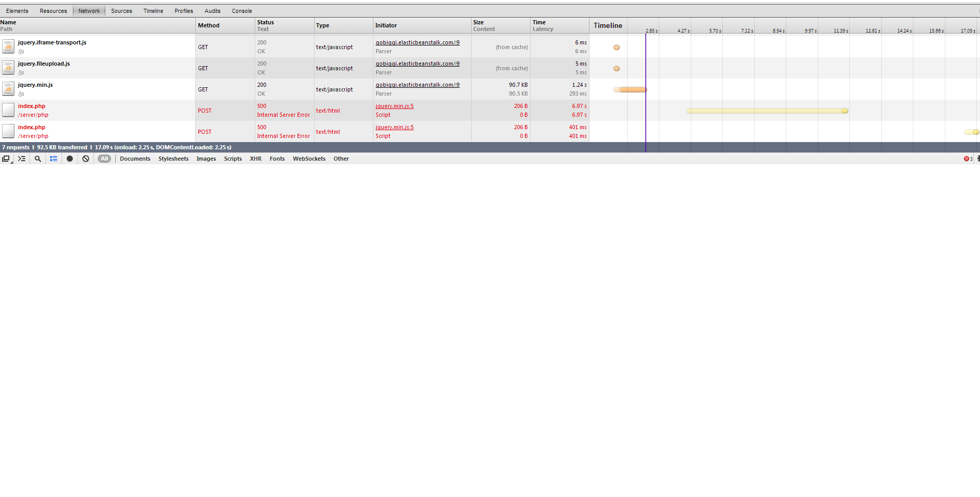This screenshot has height=497, width=980.
Task: Open the search magnifier icon
Action: pos(38,159)
